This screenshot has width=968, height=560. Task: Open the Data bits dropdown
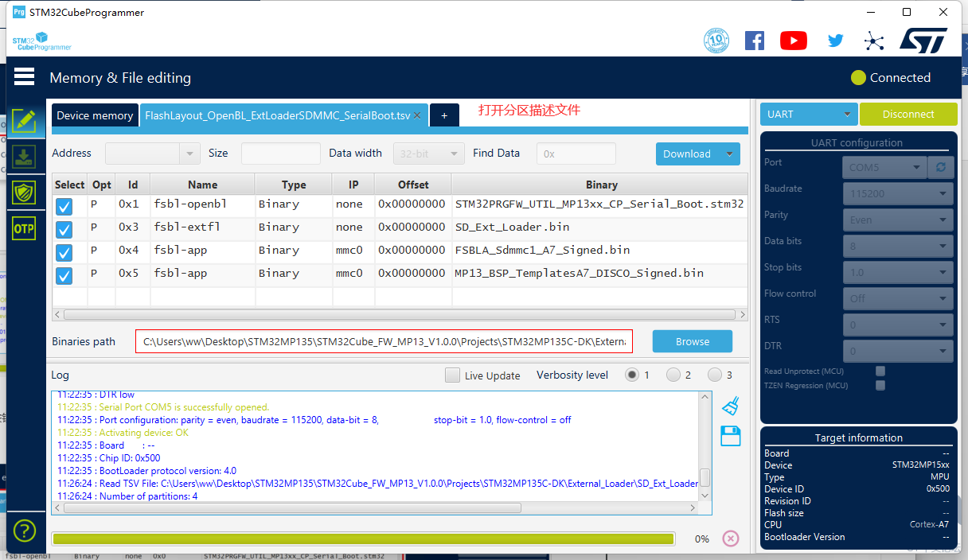[898, 246]
